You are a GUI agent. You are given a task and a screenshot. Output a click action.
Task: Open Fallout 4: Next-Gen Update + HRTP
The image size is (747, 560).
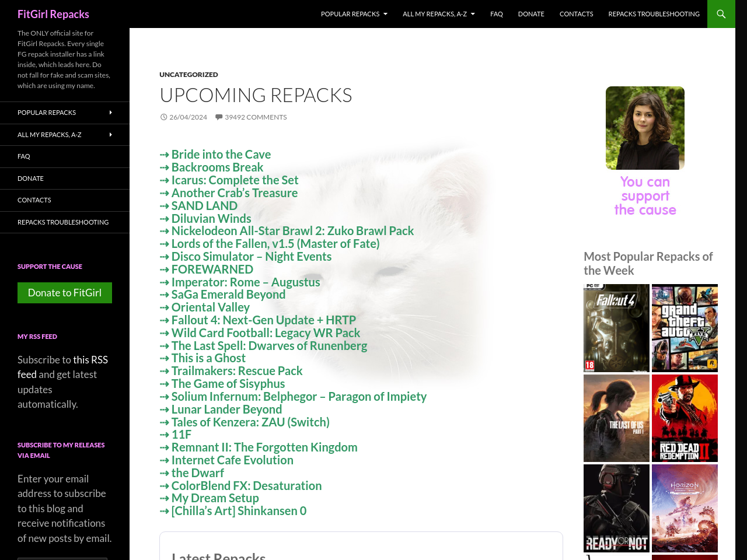coord(263,320)
